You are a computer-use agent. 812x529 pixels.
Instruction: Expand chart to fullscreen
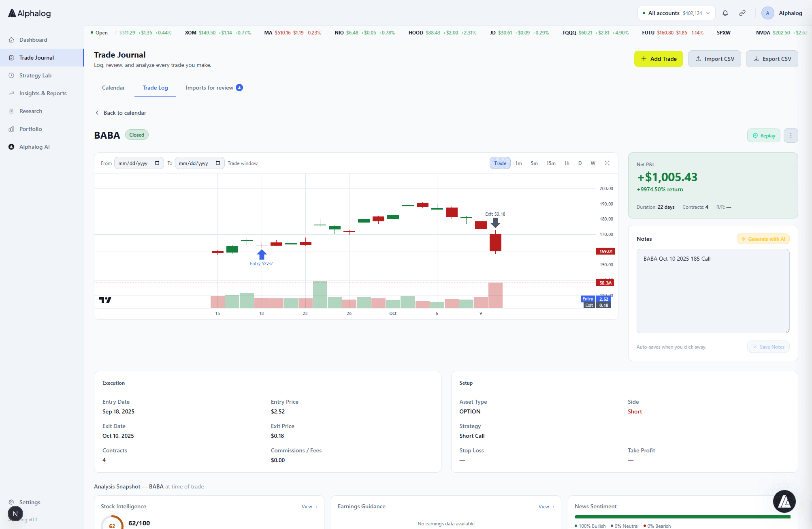pos(607,163)
